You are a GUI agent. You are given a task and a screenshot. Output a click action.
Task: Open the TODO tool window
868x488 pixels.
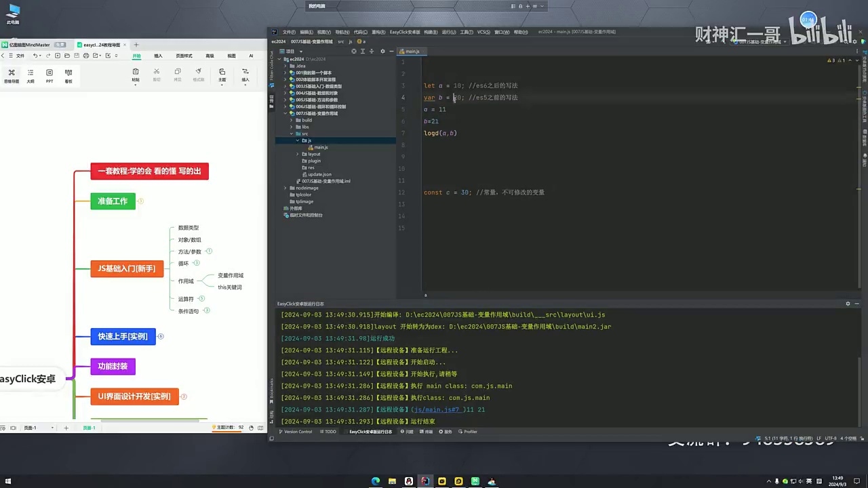328,432
